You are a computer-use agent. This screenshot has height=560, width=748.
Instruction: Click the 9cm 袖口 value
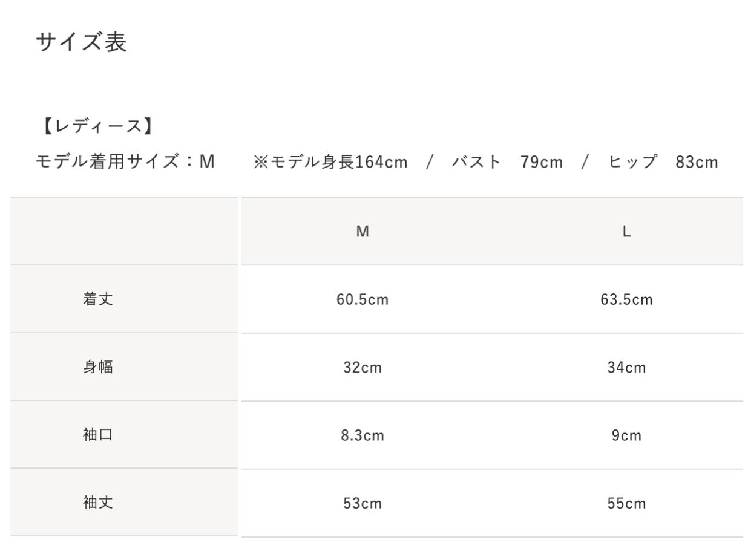pyautogui.click(x=627, y=435)
